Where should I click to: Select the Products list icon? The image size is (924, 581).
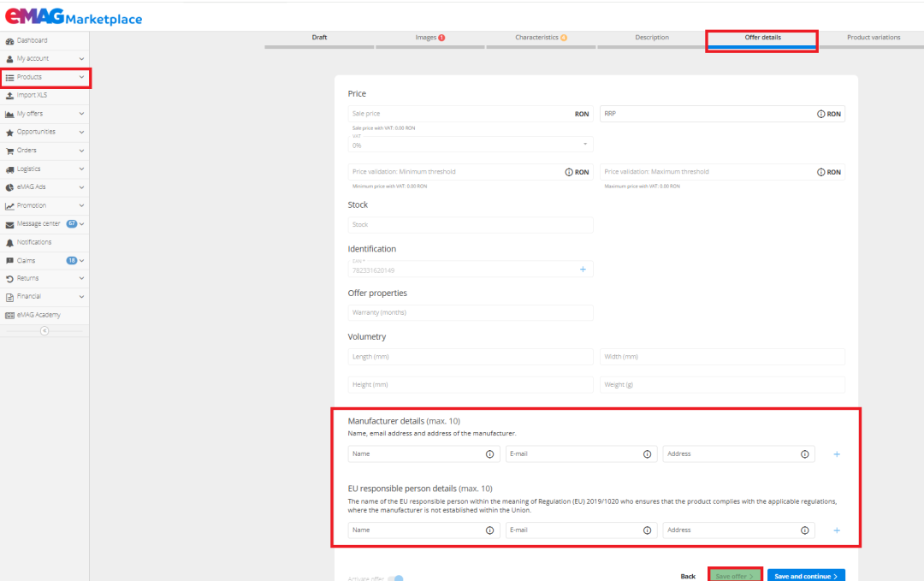[9, 77]
